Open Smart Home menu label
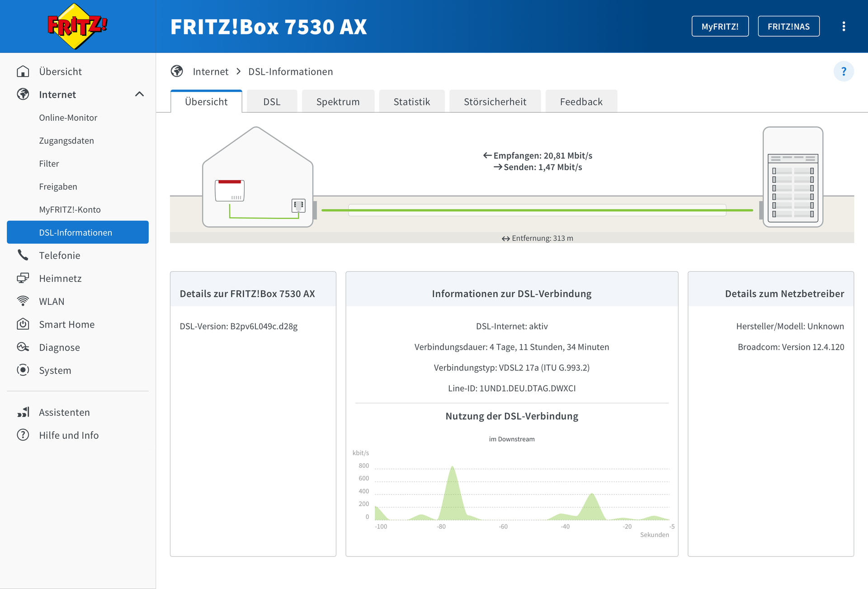Image resolution: width=868 pixels, height=589 pixels. [x=67, y=324]
